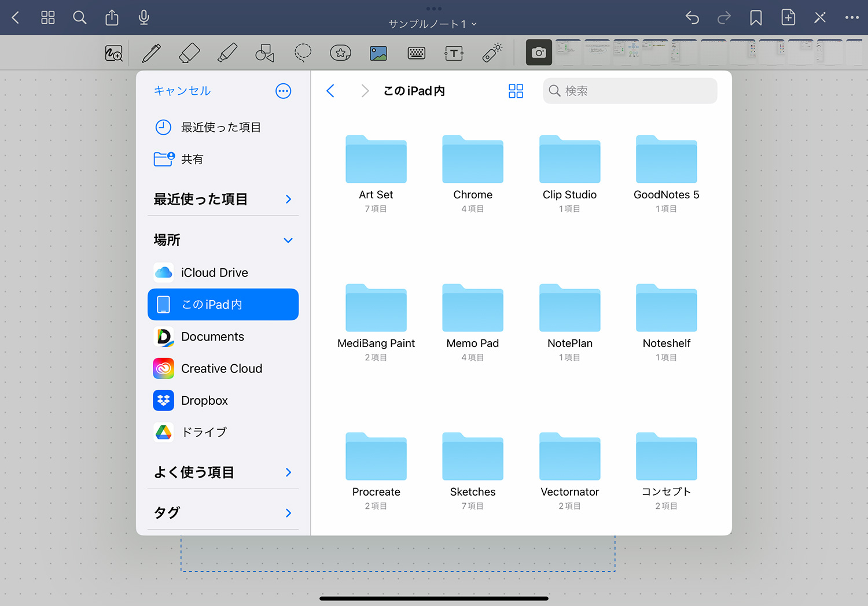
Task: Go back using the top-left arrow
Action: coord(16,17)
